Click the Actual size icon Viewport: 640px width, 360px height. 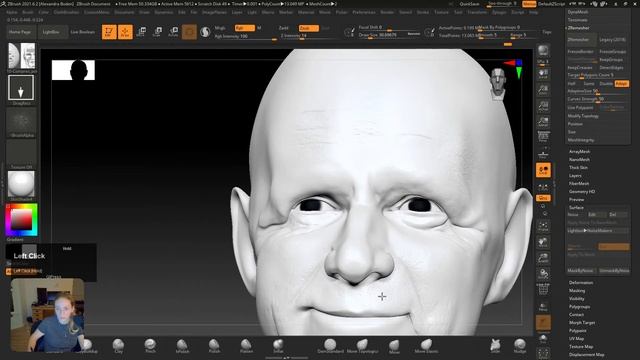[x=543, y=106]
